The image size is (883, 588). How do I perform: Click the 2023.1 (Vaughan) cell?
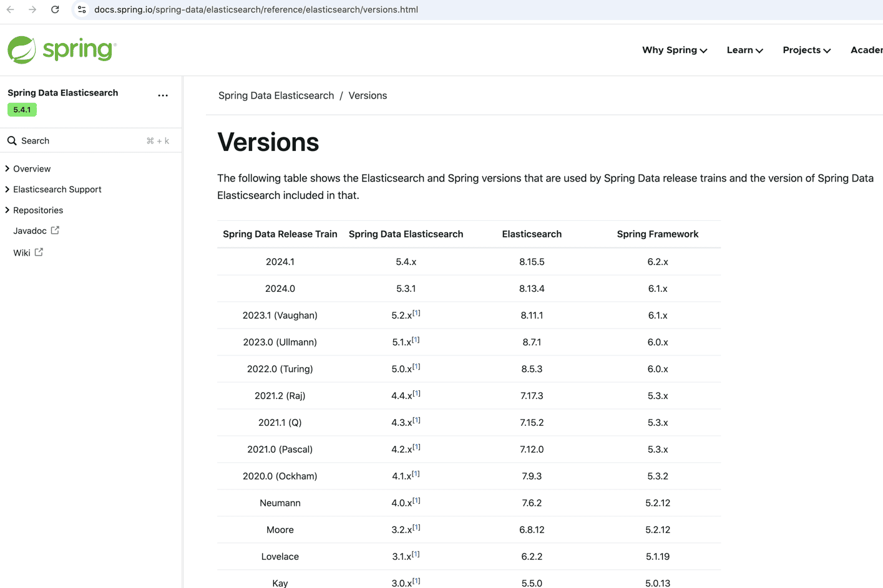coord(280,316)
